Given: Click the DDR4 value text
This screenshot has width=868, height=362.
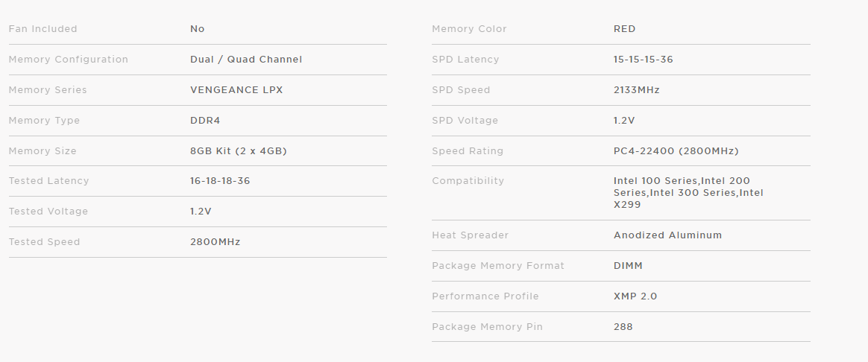Looking at the screenshot, I should pos(205,121).
